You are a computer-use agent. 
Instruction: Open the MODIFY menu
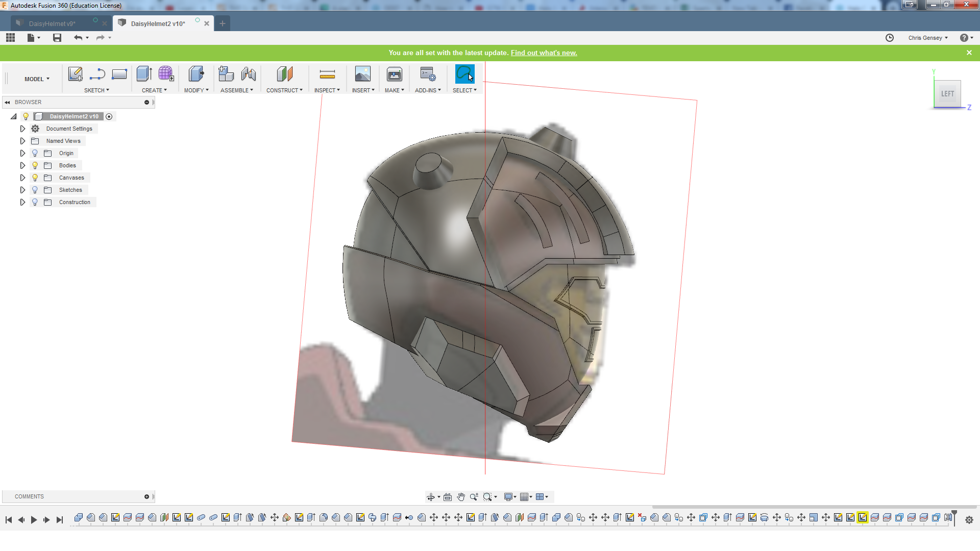click(x=196, y=90)
